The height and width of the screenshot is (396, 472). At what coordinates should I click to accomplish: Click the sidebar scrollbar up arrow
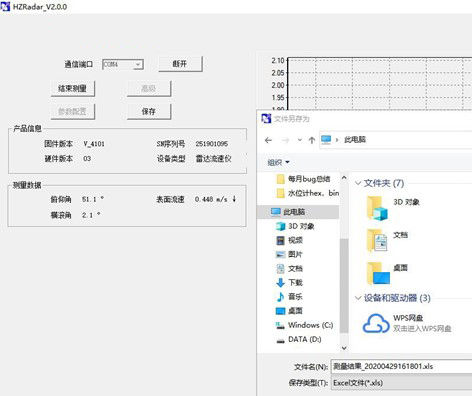[344, 178]
